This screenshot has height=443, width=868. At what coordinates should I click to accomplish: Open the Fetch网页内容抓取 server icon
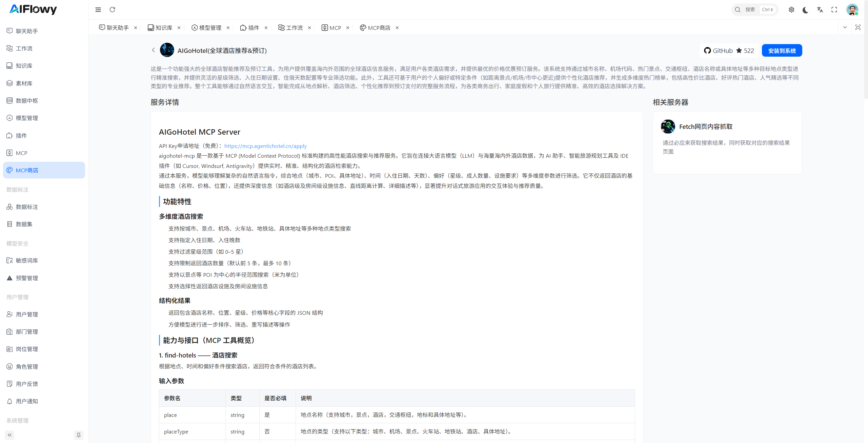668,127
